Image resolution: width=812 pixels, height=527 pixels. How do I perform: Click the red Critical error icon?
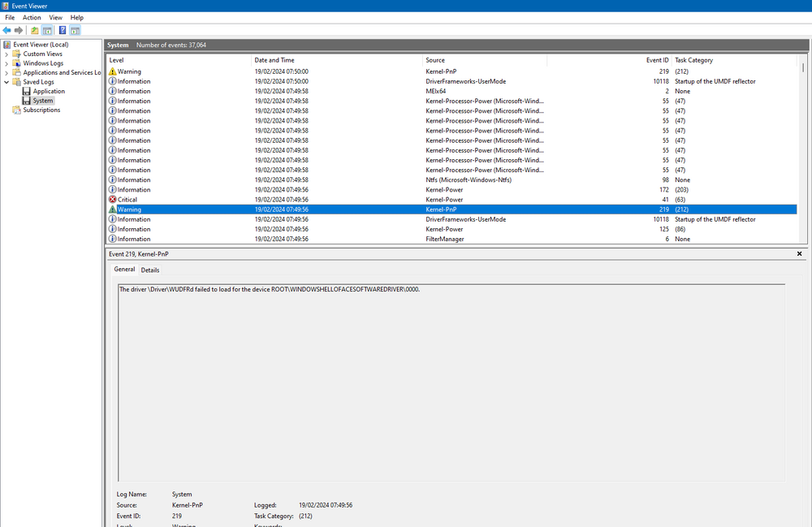pos(112,199)
